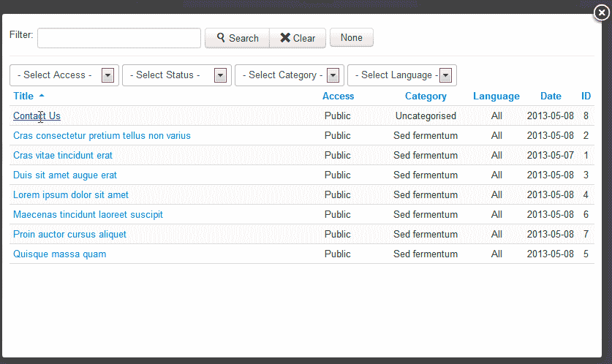
Task: Toggle the ascending sort arrow next to Title
Action: pos(42,96)
